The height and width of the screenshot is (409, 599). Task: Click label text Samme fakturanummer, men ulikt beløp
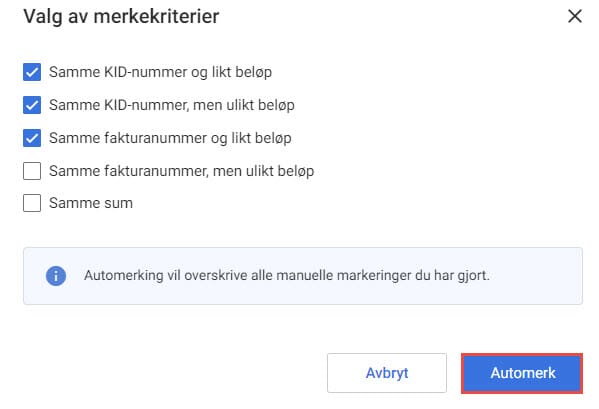pos(182,171)
